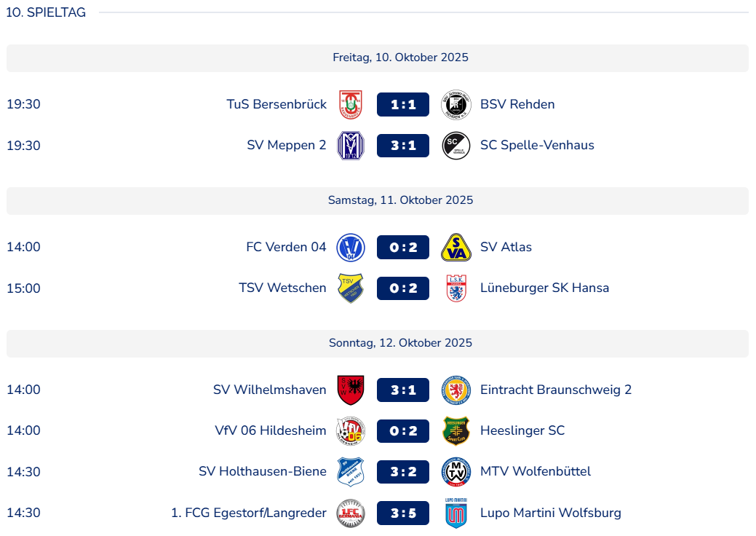Open the 0:2 Verden vs Atlas score
Image resolution: width=756 pixels, height=536 pixels.
[x=403, y=248]
